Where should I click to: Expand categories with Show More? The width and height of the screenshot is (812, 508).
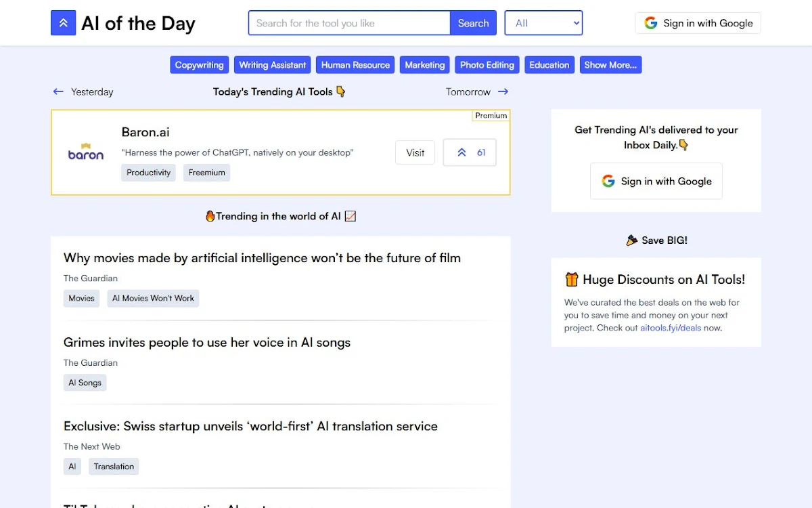click(610, 65)
